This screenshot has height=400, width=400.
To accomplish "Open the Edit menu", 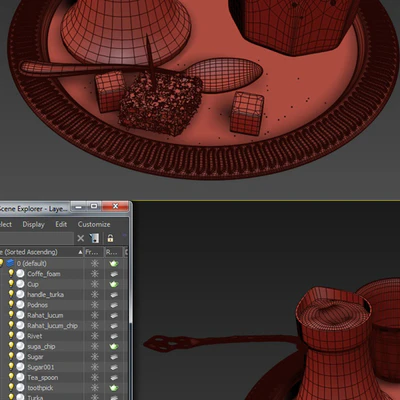I will click(x=61, y=224).
